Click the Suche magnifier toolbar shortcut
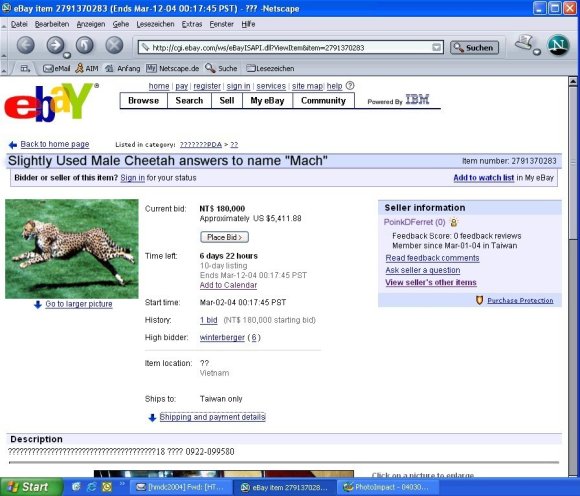This screenshot has height=496, width=580. click(x=221, y=68)
